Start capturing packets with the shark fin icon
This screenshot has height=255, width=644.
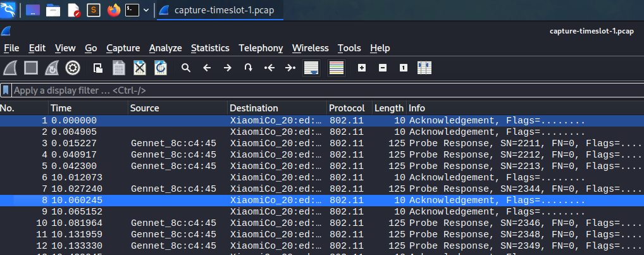10,68
